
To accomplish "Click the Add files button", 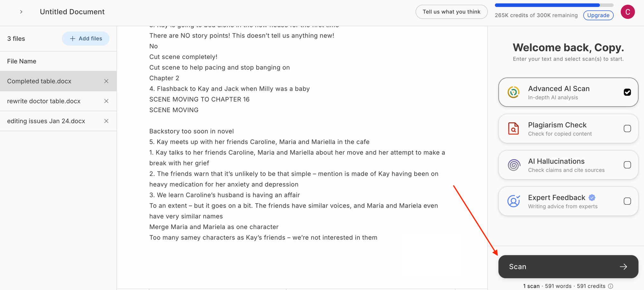I will [x=86, y=39].
